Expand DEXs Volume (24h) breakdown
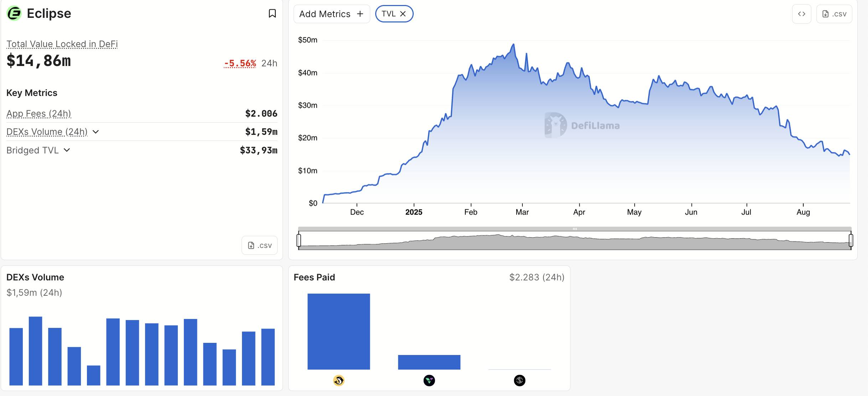868x396 pixels. point(95,132)
